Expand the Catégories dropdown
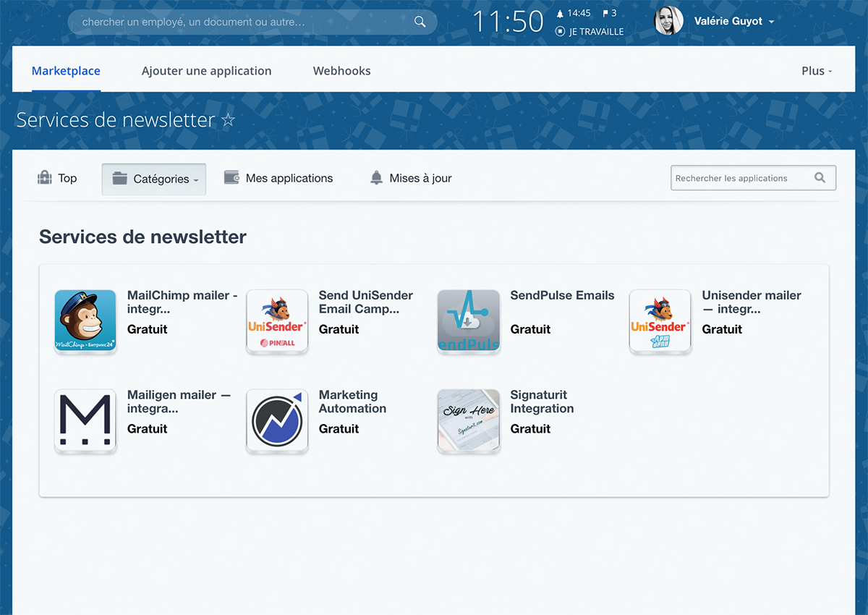The width and height of the screenshot is (868, 615). click(154, 179)
